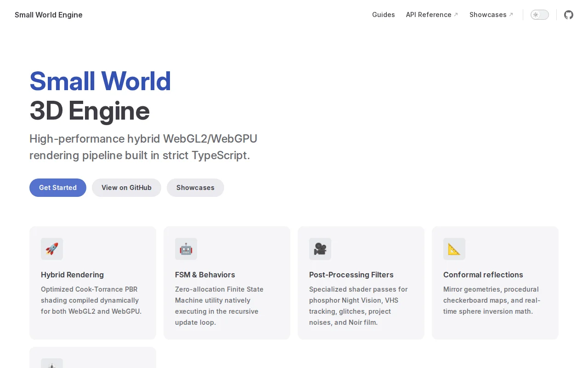The width and height of the screenshot is (588, 368).
Task: Click the View on GitHub button
Action: tap(126, 188)
